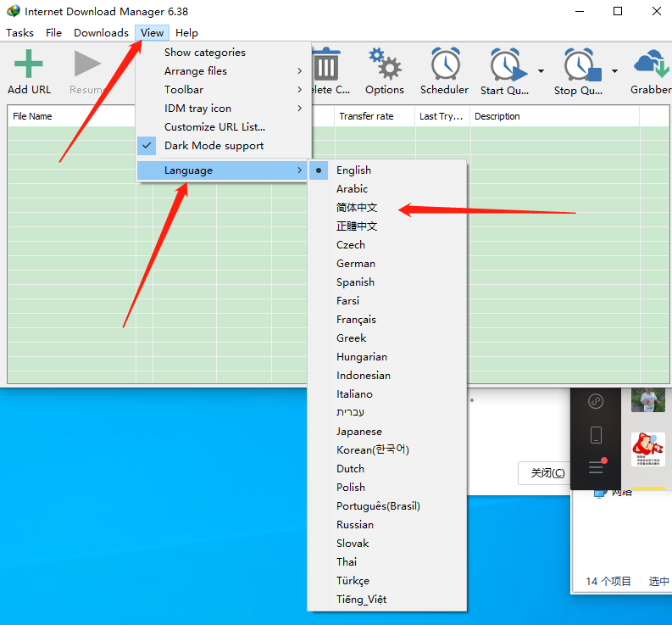Select Türkçe language
This screenshot has width=672, height=625.
[x=387, y=581]
